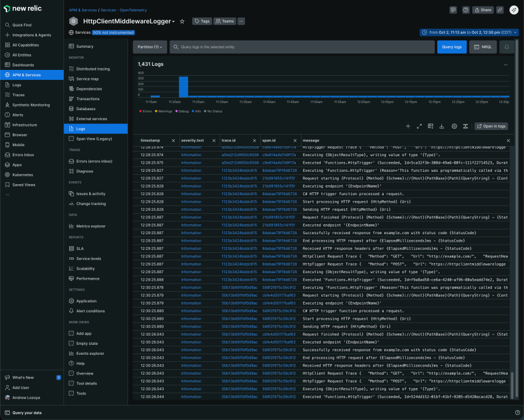Click the Open in logs button
524x420 pixels.
click(x=493, y=126)
